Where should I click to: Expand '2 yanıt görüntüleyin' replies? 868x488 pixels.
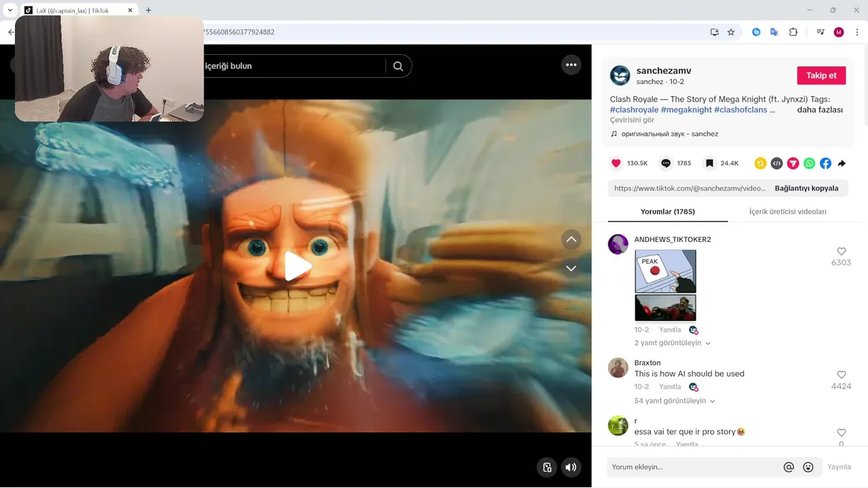point(672,343)
